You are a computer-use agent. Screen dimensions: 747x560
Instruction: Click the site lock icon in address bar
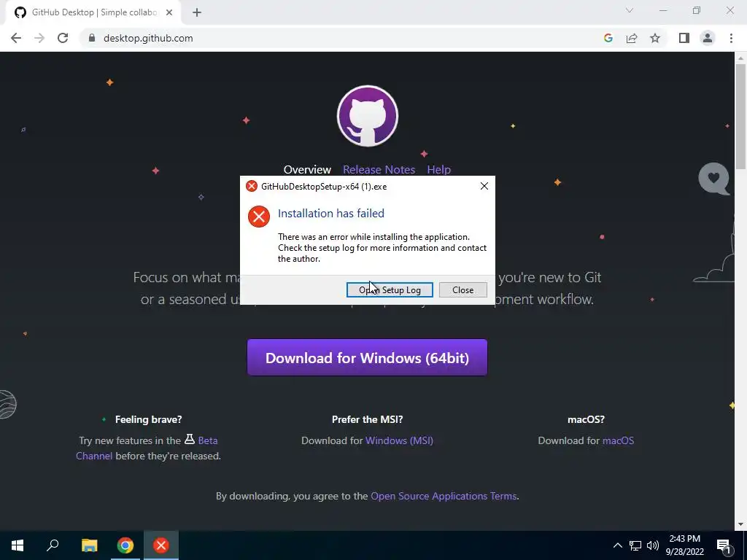pos(92,38)
